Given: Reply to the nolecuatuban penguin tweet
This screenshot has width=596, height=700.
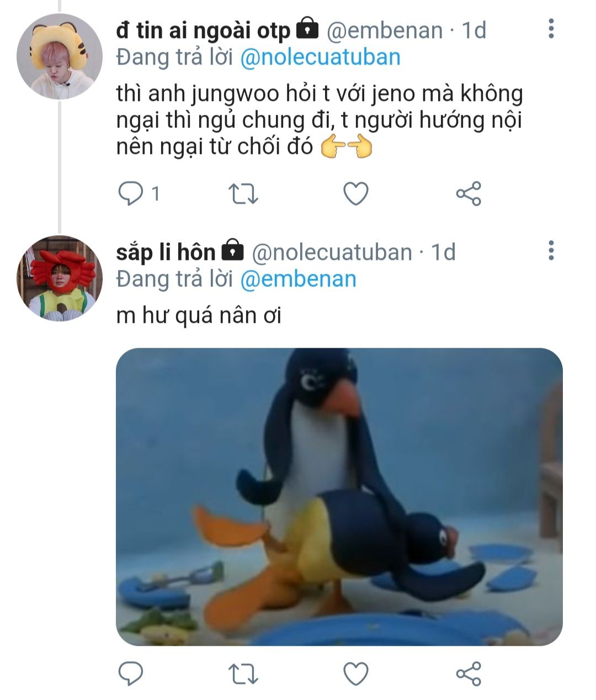Looking at the screenshot, I should [x=131, y=674].
